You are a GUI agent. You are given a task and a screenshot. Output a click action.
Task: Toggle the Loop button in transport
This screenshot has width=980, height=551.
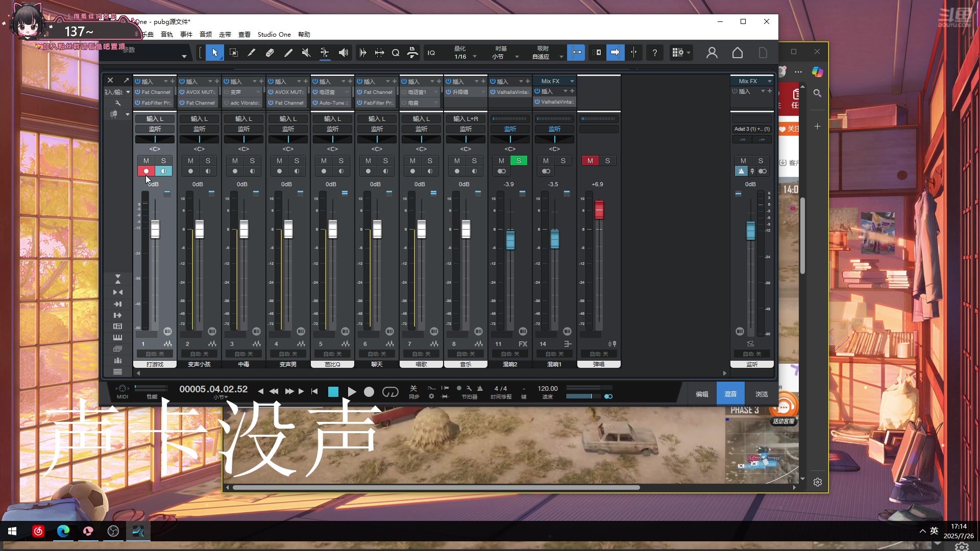click(x=390, y=392)
